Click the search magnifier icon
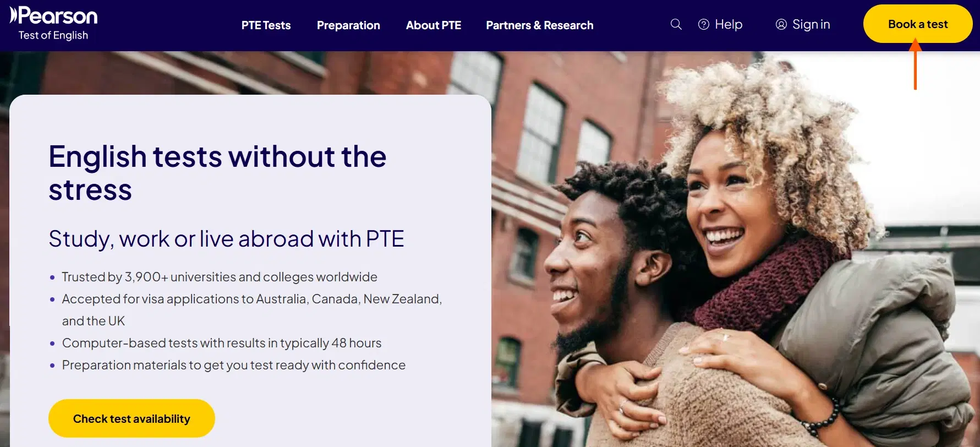The image size is (980, 447). (676, 24)
